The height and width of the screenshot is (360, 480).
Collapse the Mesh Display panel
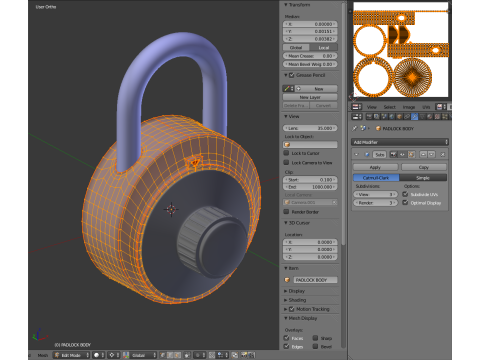click(286, 318)
